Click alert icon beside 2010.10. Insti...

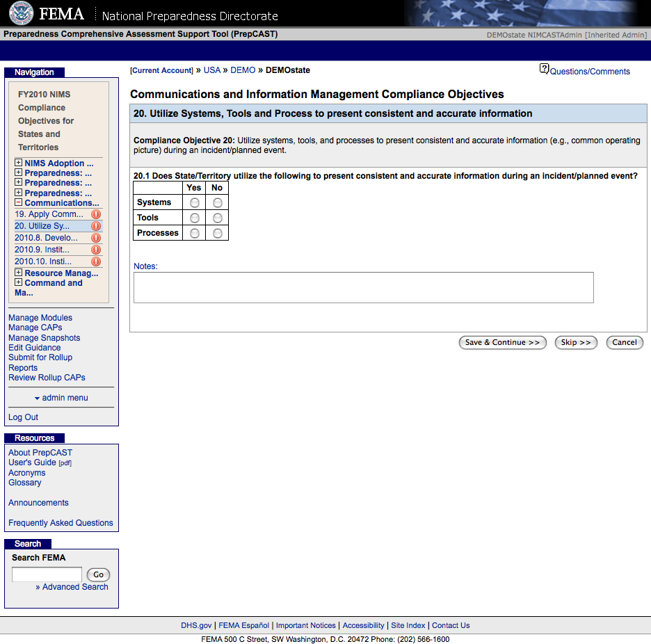pyautogui.click(x=96, y=261)
